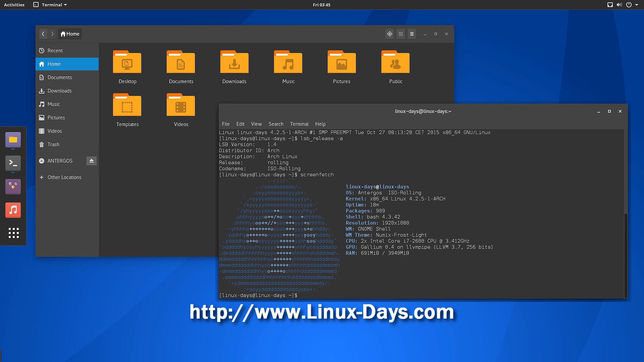Open the Pictures folder in file grid
This screenshot has height=362, width=644.
342,62
